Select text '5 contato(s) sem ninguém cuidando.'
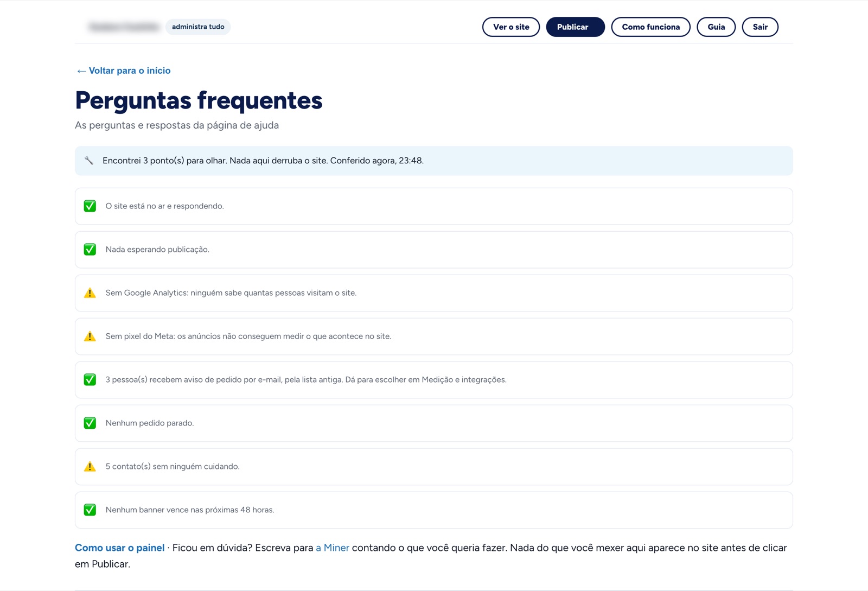 click(x=173, y=467)
